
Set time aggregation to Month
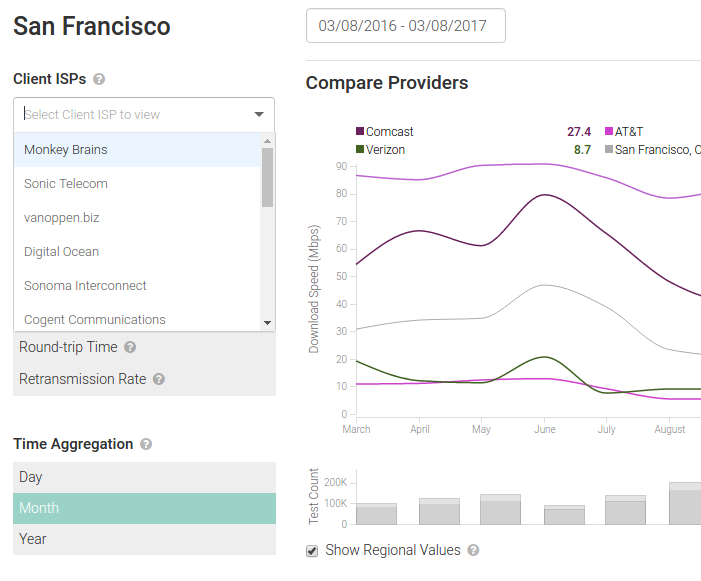144,509
